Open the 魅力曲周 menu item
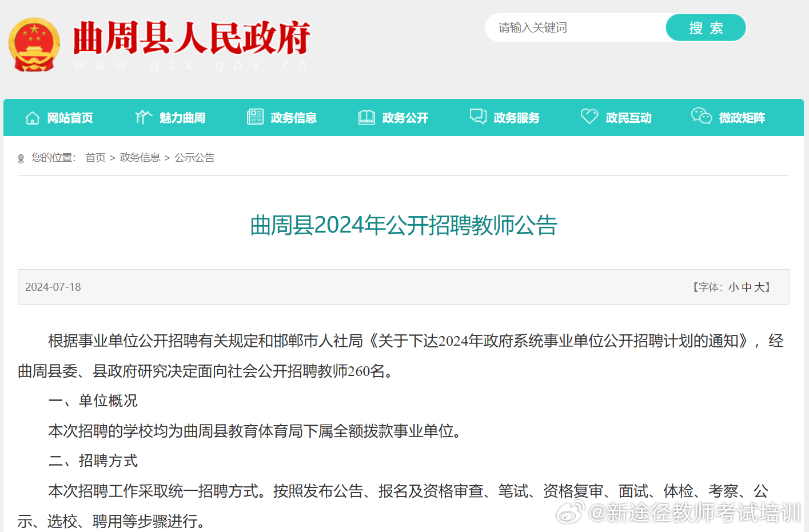Viewport: 809px width, 532px height. click(x=182, y=118)
